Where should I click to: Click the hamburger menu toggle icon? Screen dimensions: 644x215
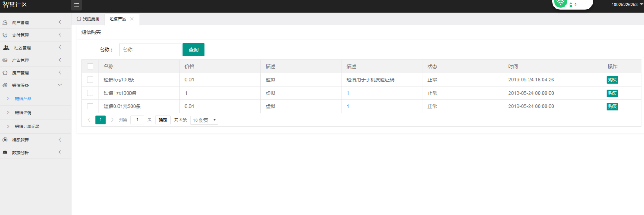tap(77, 5)
